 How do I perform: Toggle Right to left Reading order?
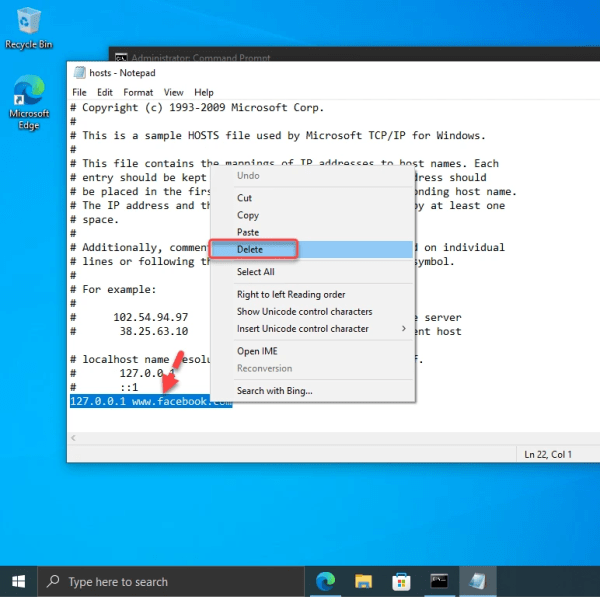(312, 294)
